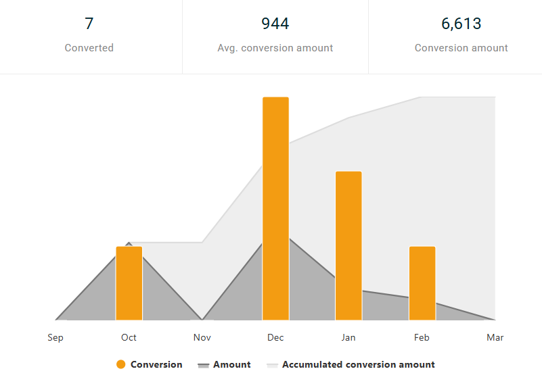Click the Jan x-axis month label
The image size is (542, 392).
348,337
